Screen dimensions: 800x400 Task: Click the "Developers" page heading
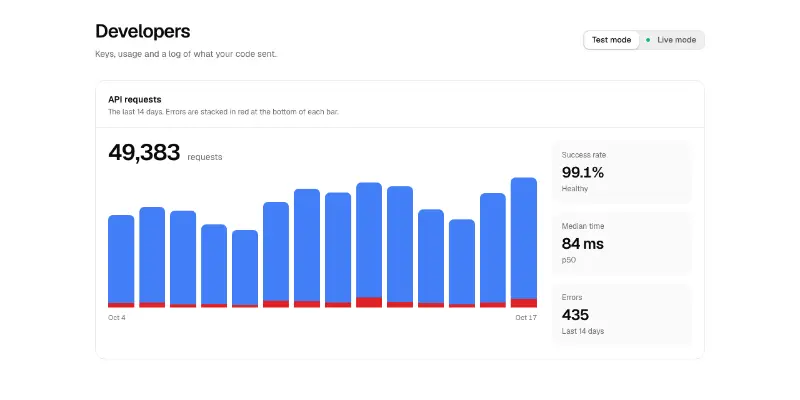pyautogui.click(x=143, y=32)
